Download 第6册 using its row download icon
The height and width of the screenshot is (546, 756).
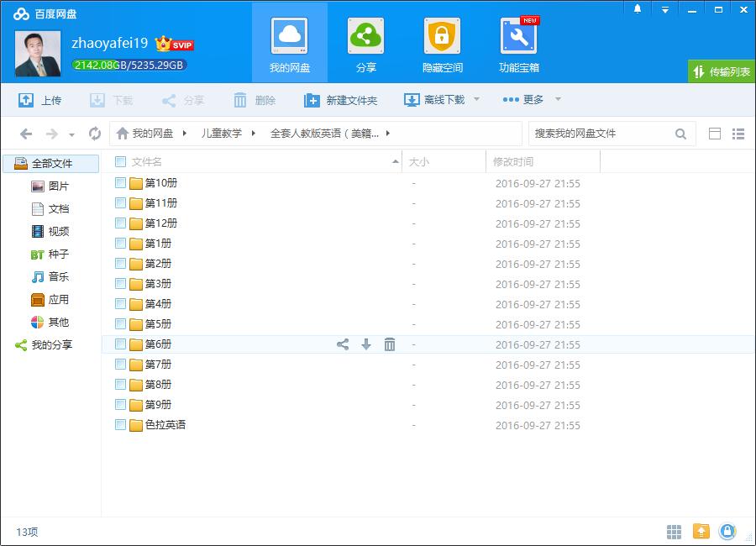coord(365,344)
